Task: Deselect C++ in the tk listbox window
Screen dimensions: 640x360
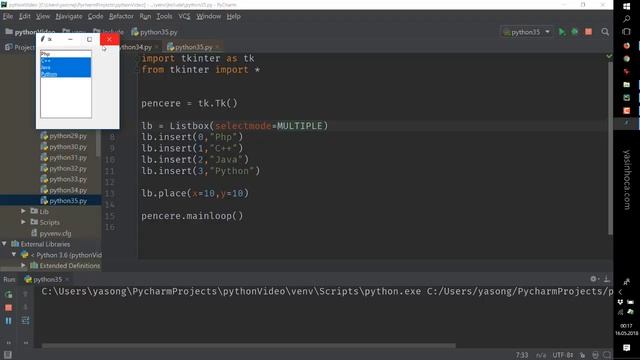Action: tap(66, 60)
